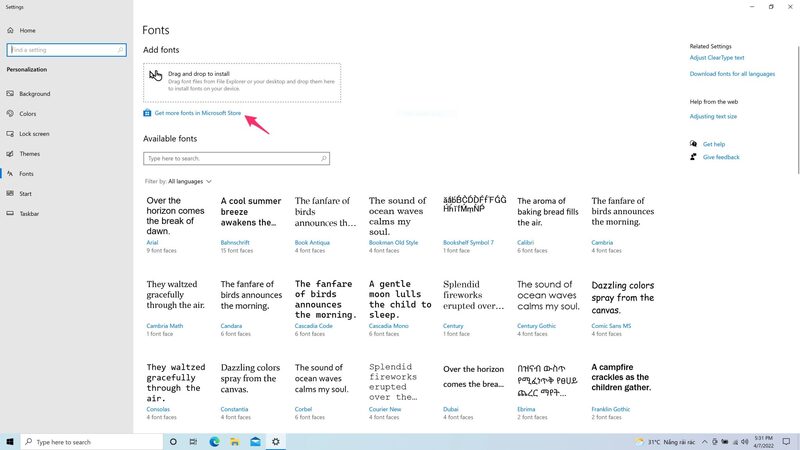Open the Century font with 1 face
This screenshot has height=450, width=800.
473,308
